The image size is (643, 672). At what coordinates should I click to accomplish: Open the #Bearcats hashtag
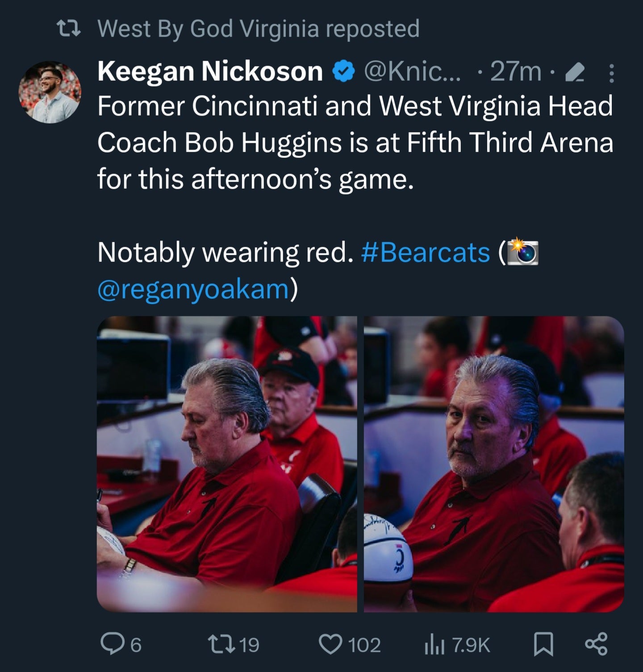coord(425,253)
